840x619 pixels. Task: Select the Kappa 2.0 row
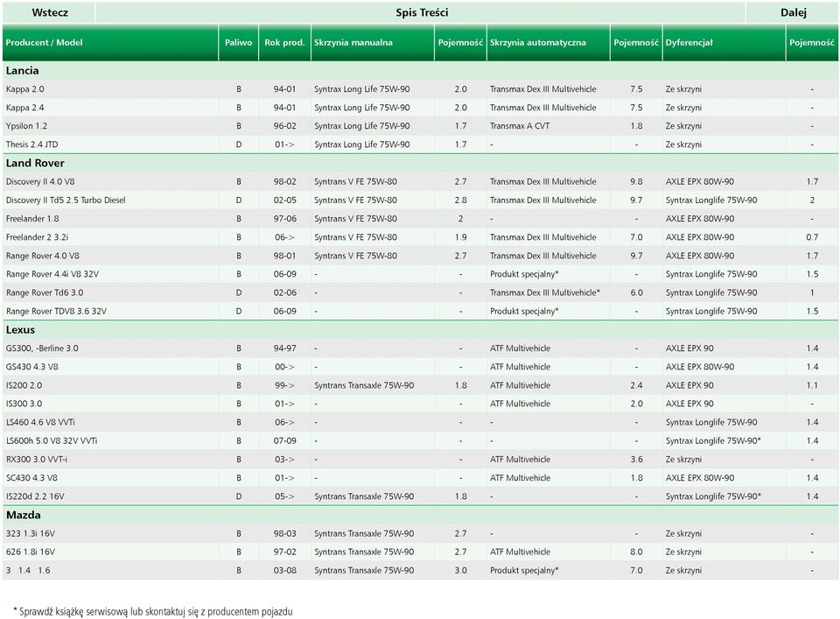coord(421,89)
